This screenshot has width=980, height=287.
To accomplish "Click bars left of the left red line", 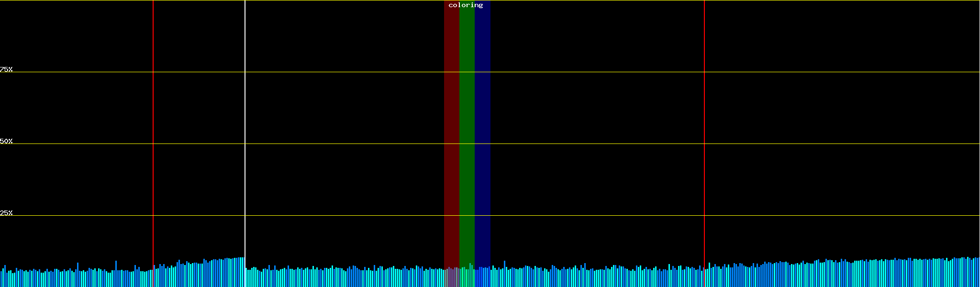I will tap(77, 278).
